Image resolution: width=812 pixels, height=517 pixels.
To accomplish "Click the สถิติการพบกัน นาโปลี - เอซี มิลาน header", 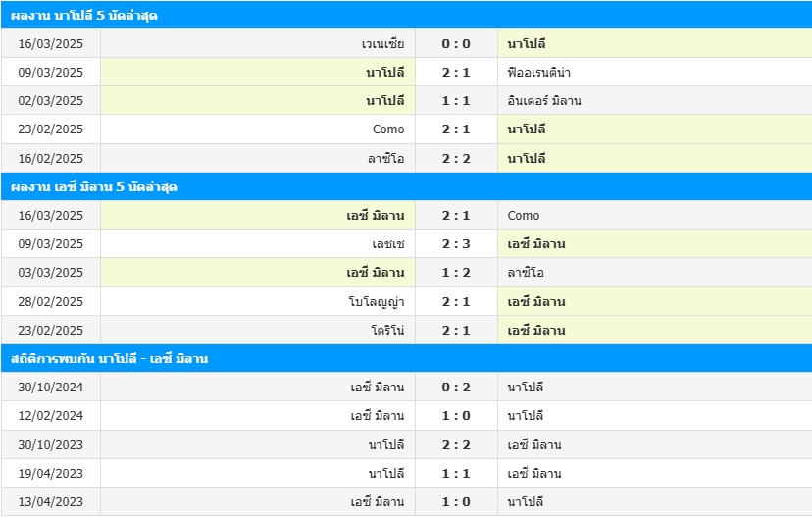I will click(x=406, y=358).
